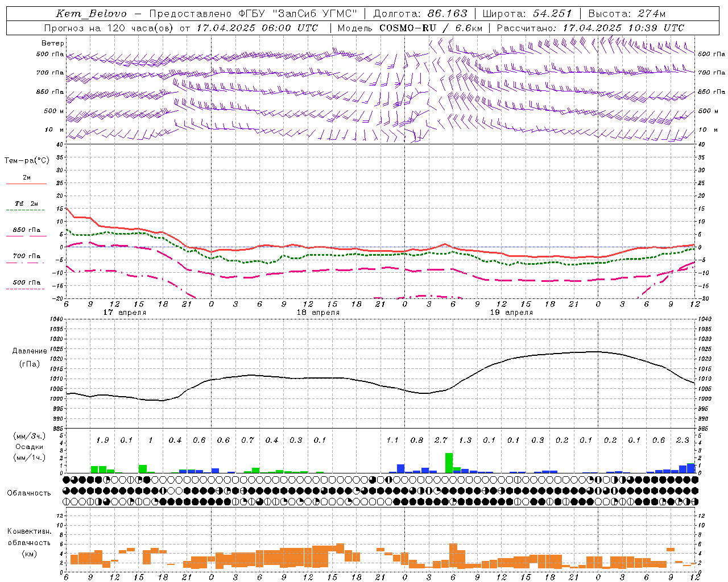Click the 0.7 precipitation value
The width and height of the screenshot is (728, 582).
tap(247, 440)
